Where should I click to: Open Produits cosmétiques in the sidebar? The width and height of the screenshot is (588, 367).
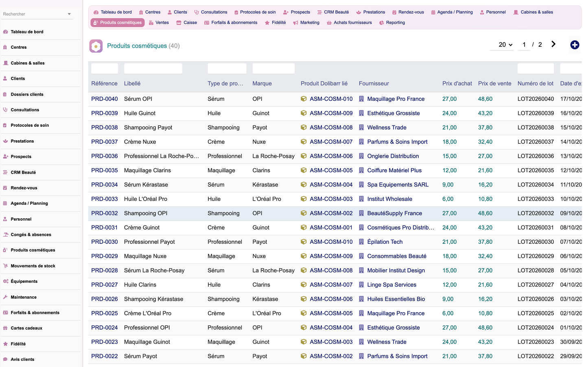pyautogui.click(x=33, y=250)
